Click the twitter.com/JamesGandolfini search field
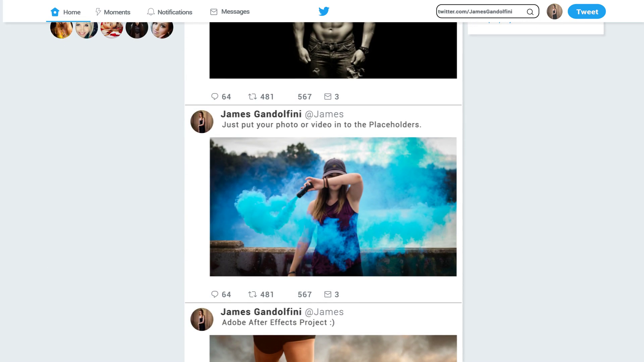This screenshot has height=362, width=644. coord(487,11)
